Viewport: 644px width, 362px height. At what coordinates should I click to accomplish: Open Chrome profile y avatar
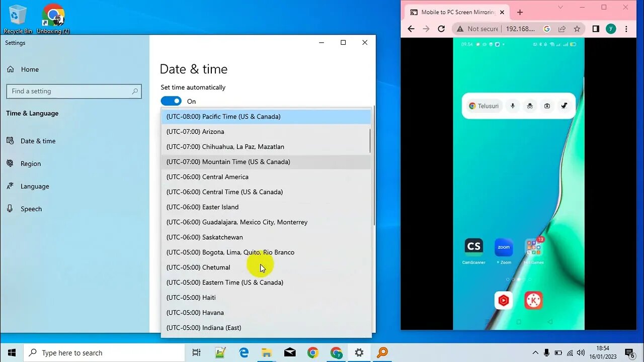pos(611,29)
